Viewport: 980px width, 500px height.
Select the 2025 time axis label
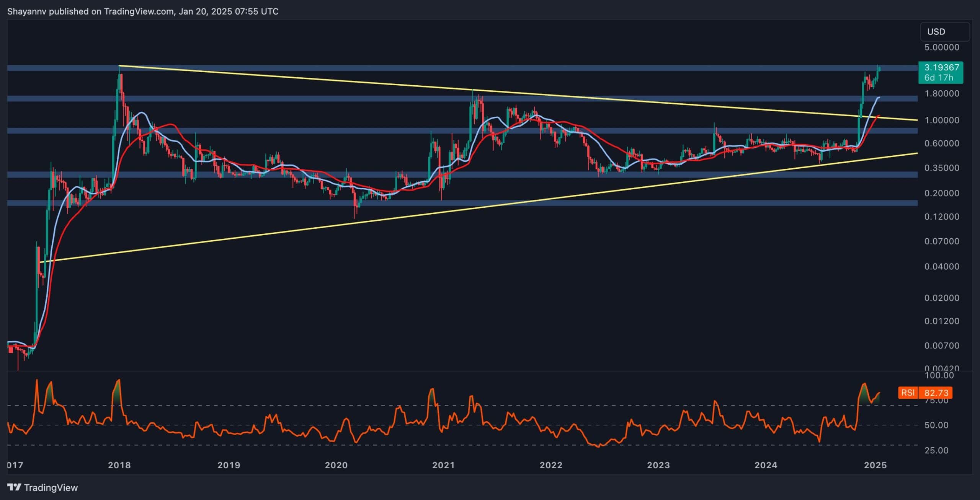[875, 465]
